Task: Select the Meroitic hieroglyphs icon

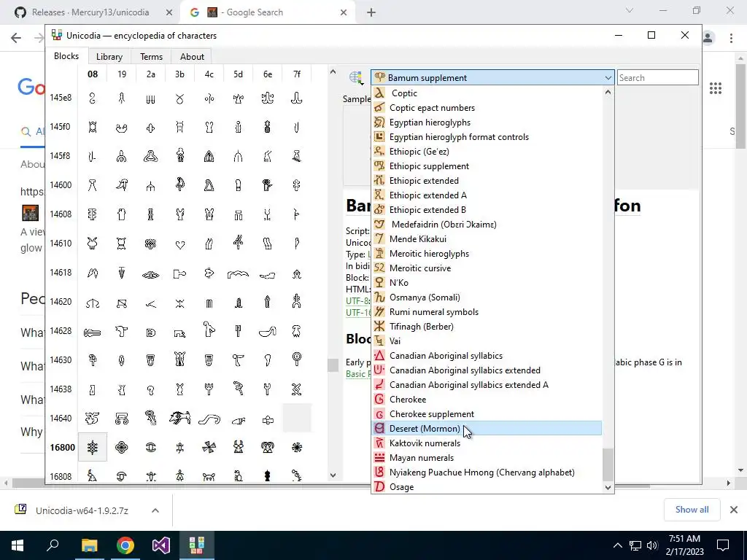Action: (x=379, y=254)
